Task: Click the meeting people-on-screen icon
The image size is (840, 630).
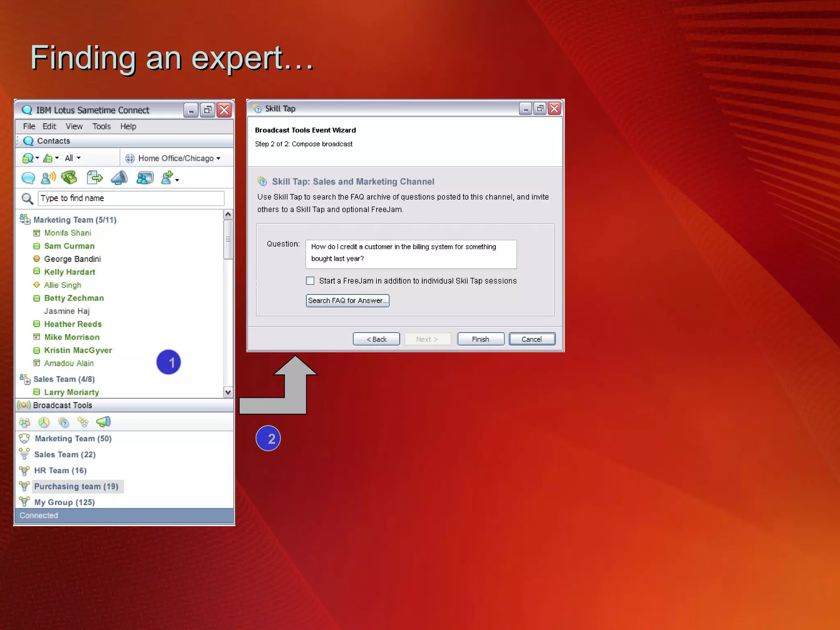Action: 145,178
